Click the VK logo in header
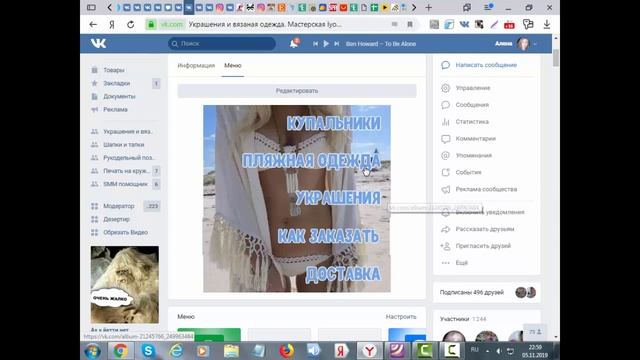This screenshot has height=360, width=640. click(98, 43)
